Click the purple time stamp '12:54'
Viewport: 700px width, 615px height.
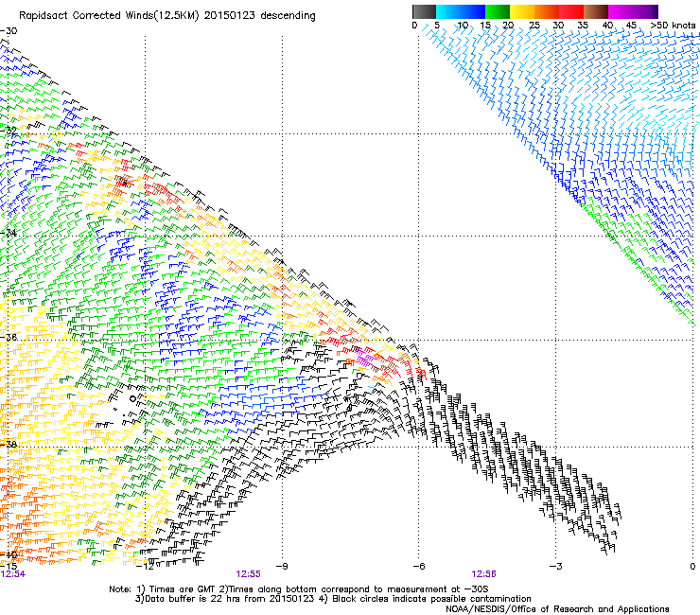(13, 574)
